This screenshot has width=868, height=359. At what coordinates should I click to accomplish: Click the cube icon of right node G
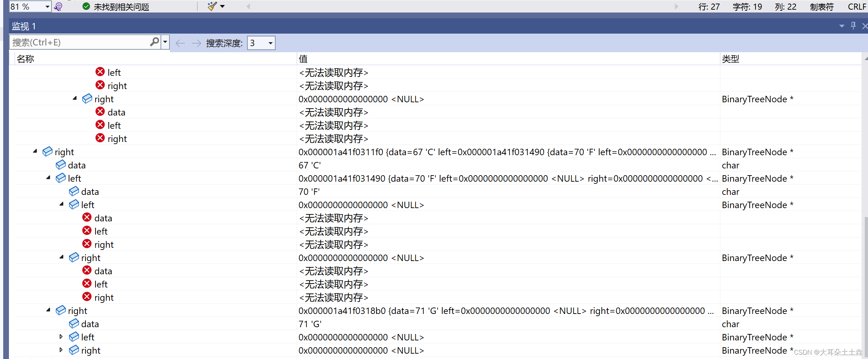pyautogui.click(x=61, y=310)
